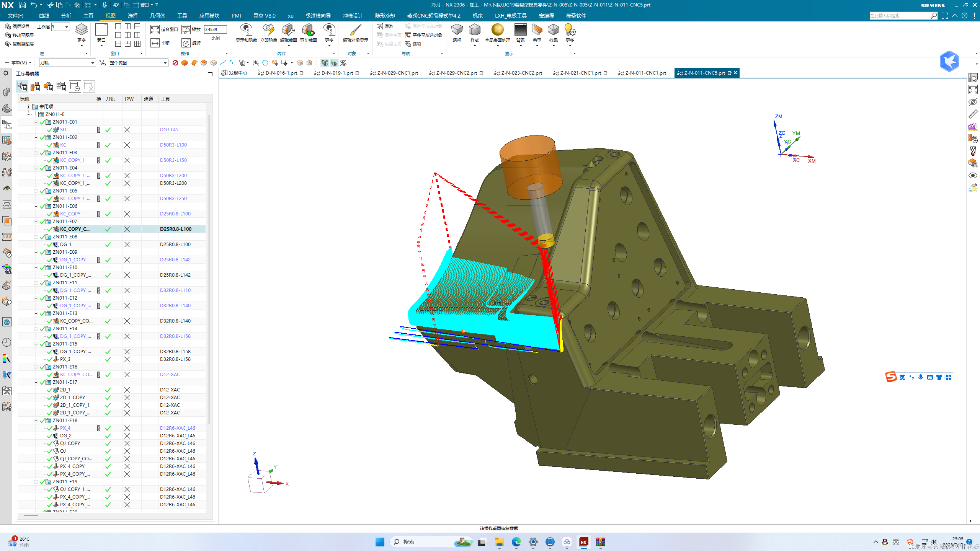Image resolution: width=980 pixels, height=551 pixels.
Task: Click the machine tool view navigator icon
Action: coord(35,86)
